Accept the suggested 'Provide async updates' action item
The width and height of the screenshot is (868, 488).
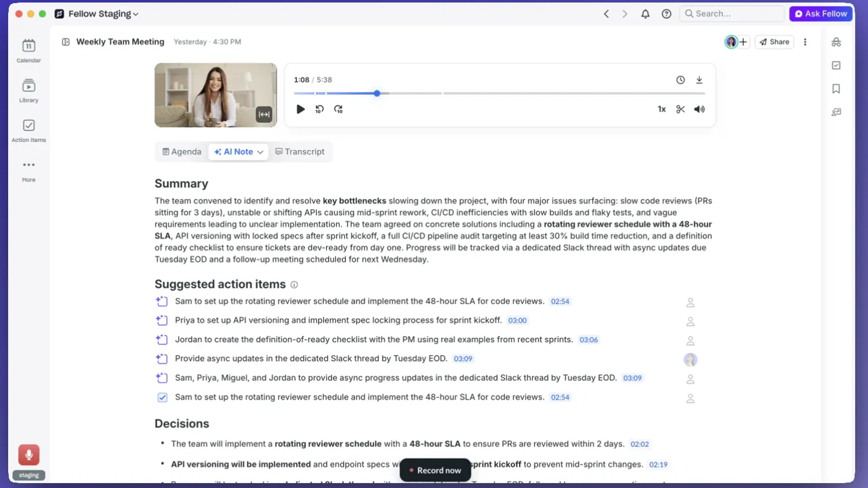(x=162, y=359)
